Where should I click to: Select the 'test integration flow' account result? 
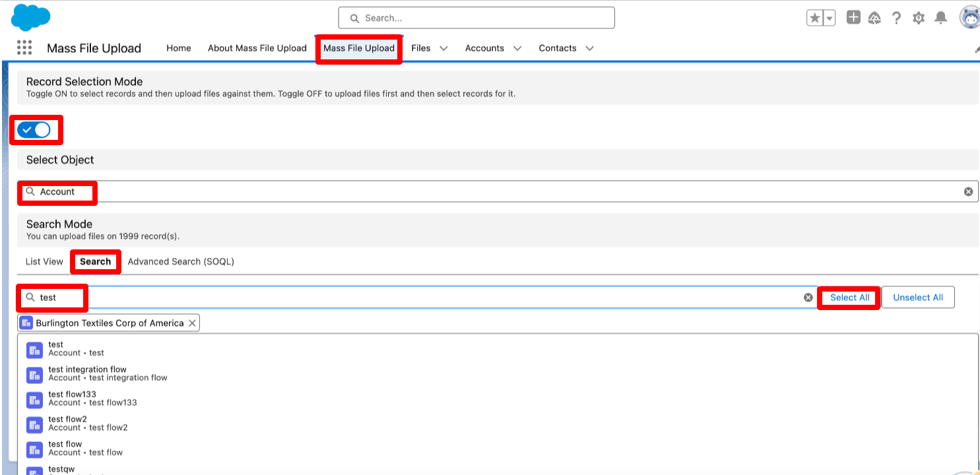(498, 374)
